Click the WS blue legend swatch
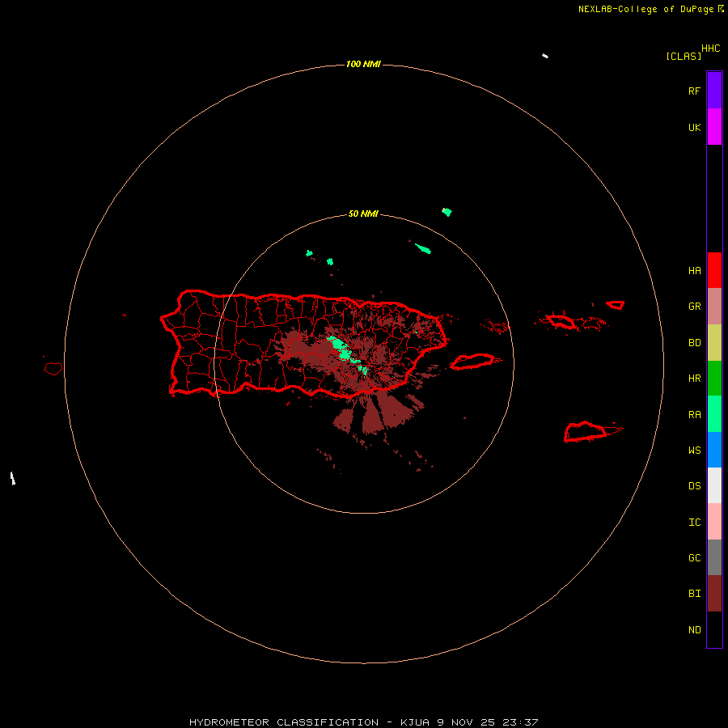The height and width of the screenshot is (728, 728). [714, 450]
